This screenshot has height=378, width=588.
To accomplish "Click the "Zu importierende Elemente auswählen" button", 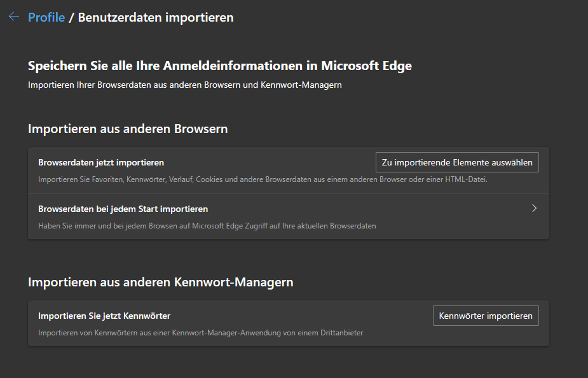I will (457, 162).
